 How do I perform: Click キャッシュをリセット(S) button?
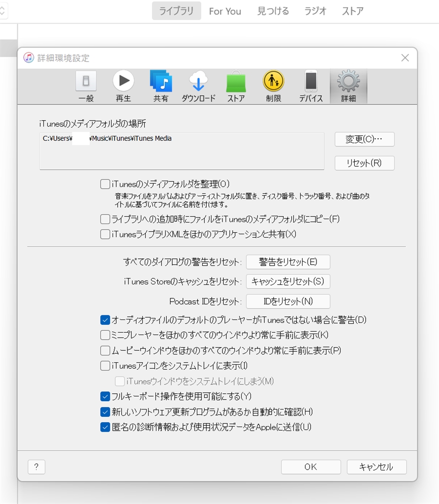[288, 282]
